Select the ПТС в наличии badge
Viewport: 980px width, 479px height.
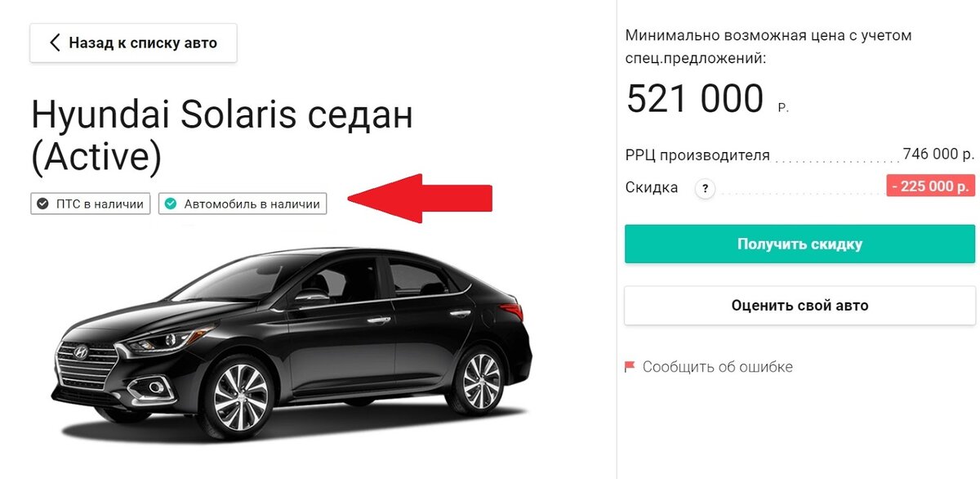(91, 204)
